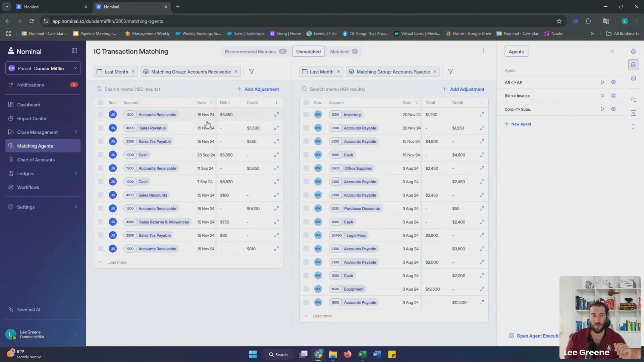Check the Inventory $1,250 row
Viewport: 644px width, 362px height.
(306, 114)
